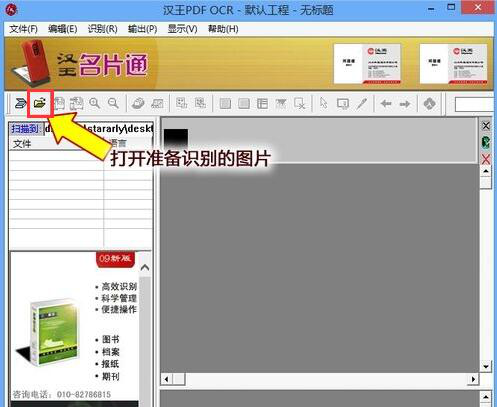Click the lower pane scroll-up arrow
The width and height of the screenshot is (497, 407).
tap(486, 397)
